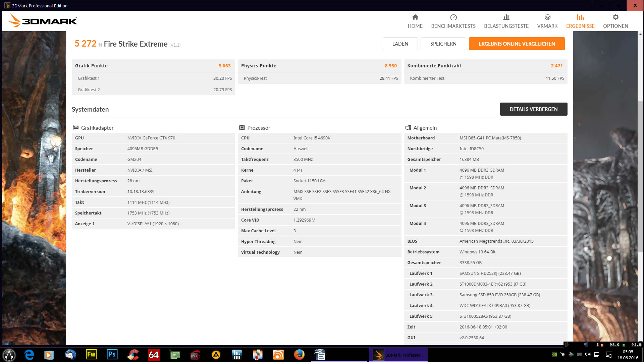Collapse details with Details Verbergen

[533, 109]
